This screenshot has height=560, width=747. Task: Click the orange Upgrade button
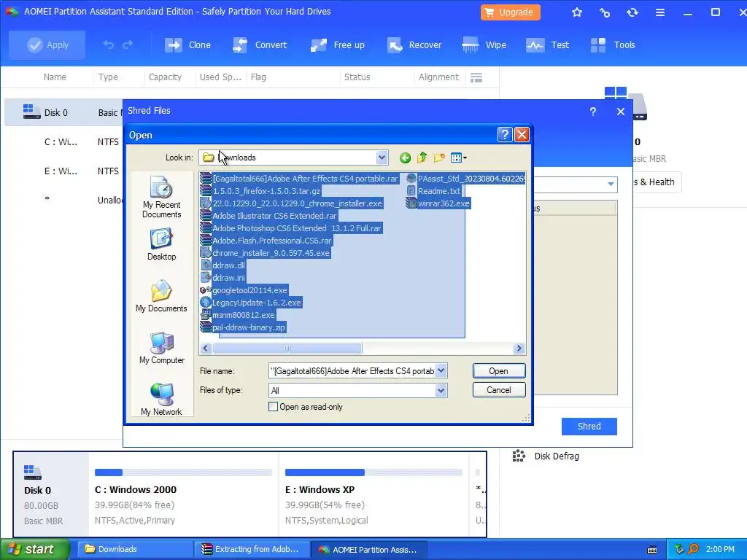[510, 12]
